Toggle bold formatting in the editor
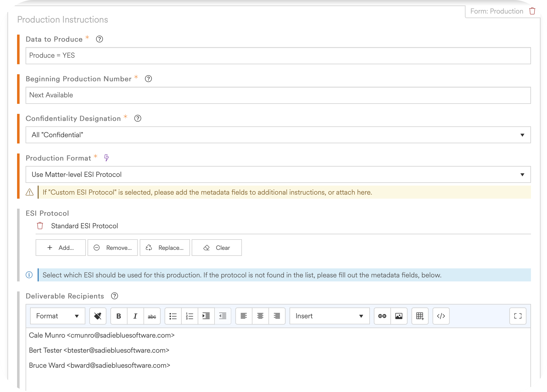Screen dimensions: 547x392 tap(118, 316)
